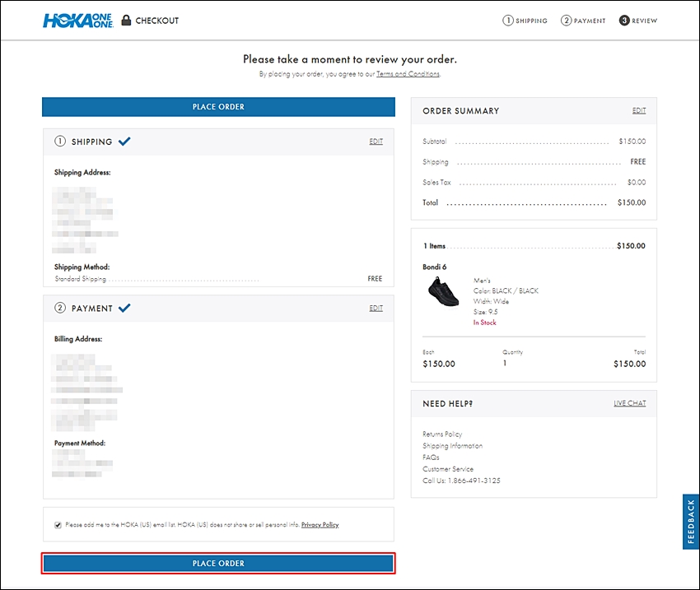Open the Returns Policy link

442,434
